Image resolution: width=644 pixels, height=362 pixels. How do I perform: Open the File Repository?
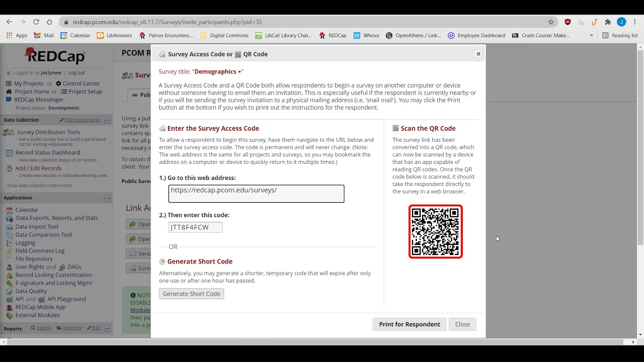[34, 259]
